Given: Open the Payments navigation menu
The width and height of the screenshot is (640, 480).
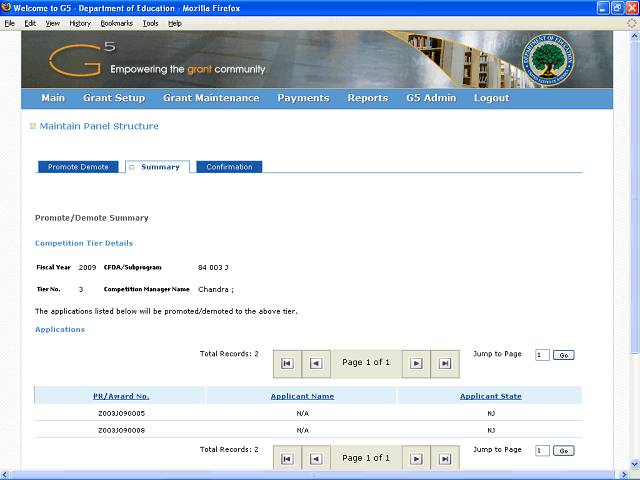Looking at the screenshot, I should (303, 98).
